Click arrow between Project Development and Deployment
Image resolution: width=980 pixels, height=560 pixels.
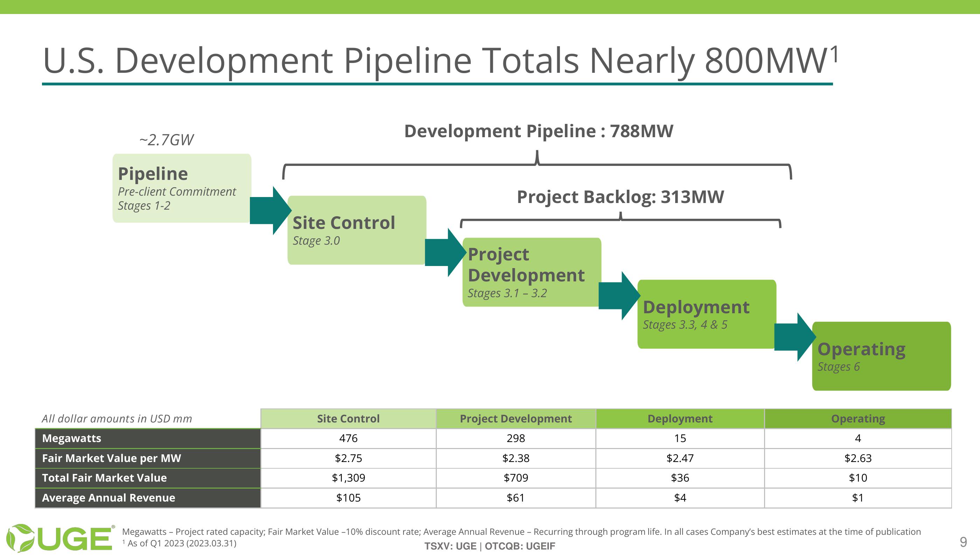pyautogui.click(x=619, y=296)
